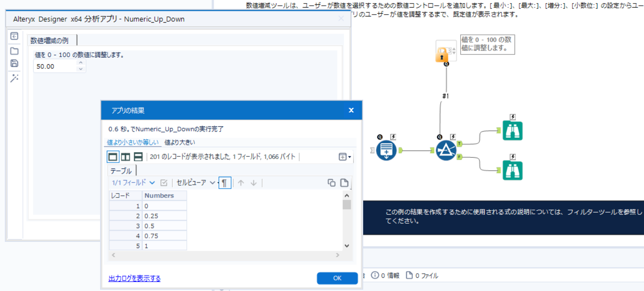Image resolution: width=644 pixels, height=291 pixels.
Task: Select the side-by-side results layout icon
Action: coord(126,157)
